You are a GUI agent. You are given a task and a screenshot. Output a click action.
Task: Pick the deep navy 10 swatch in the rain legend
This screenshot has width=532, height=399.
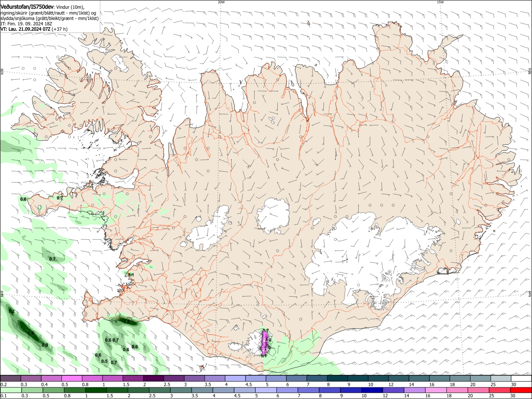click(x=372, y=390)
